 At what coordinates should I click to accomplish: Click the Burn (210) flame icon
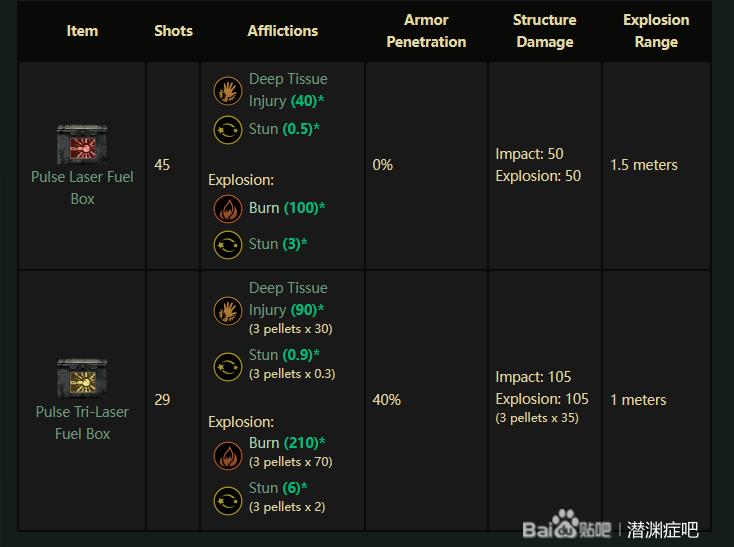click(228, 455)
